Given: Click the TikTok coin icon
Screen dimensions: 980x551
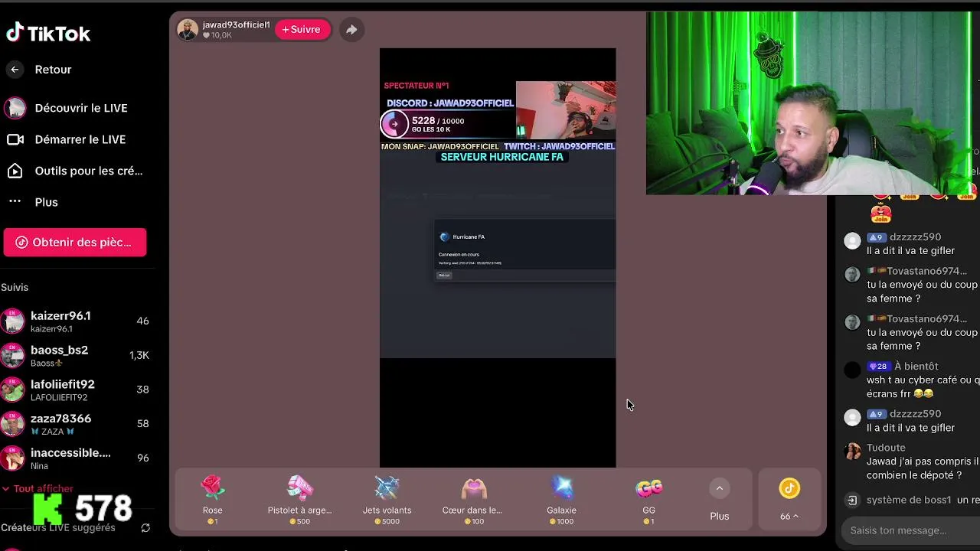Looking at the screenshot, I should pos(789,488).
